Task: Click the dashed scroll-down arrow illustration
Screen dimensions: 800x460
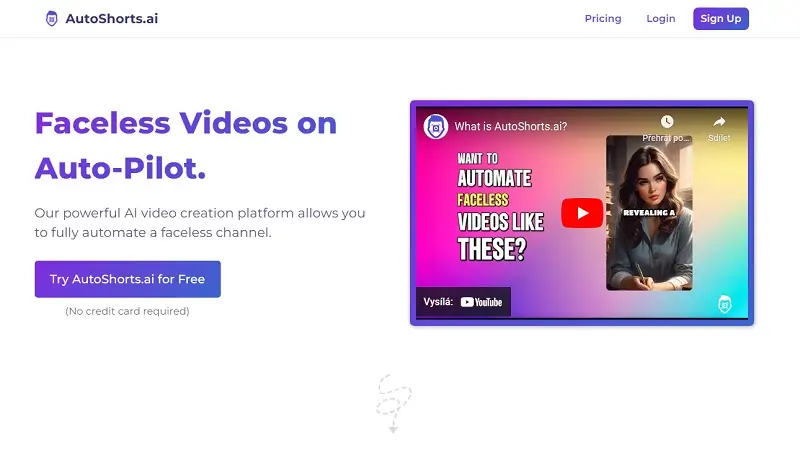Action: pyautogui.click(x=393, y=404)
